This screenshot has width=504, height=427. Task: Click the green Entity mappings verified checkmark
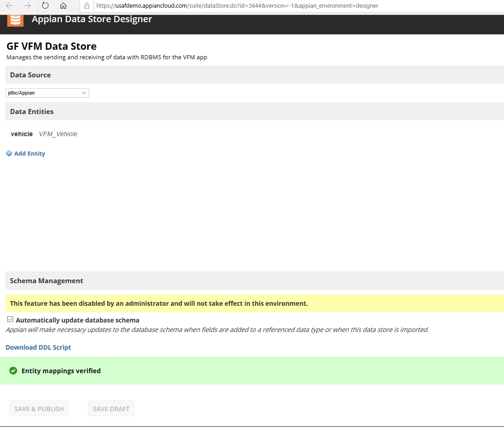[x=13, y=371]
